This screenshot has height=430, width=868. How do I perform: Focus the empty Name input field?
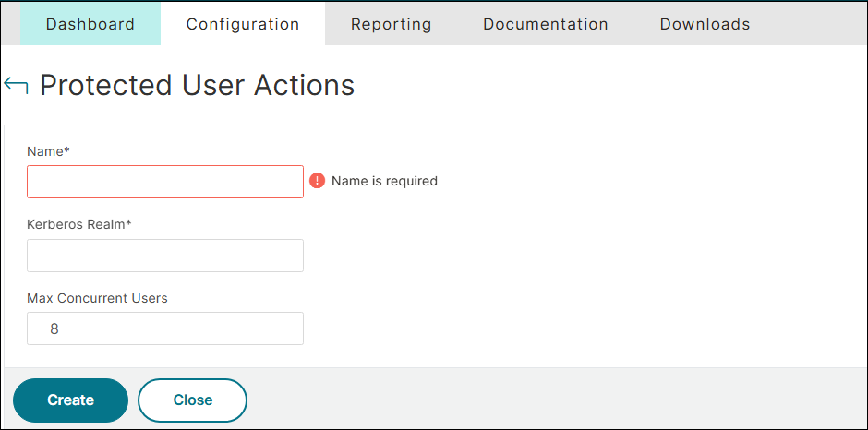165,182
